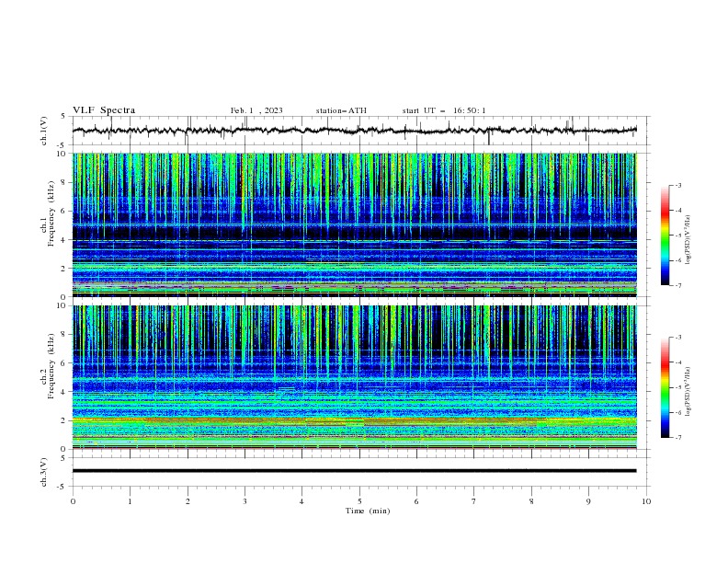Click the "-3" tick on upper colorbar

click(678, 185)
